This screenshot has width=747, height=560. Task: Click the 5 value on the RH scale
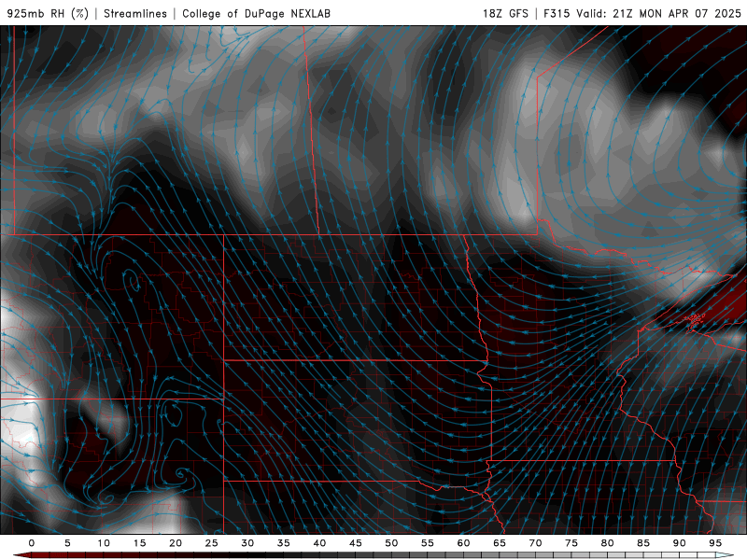tap(67, 543)
